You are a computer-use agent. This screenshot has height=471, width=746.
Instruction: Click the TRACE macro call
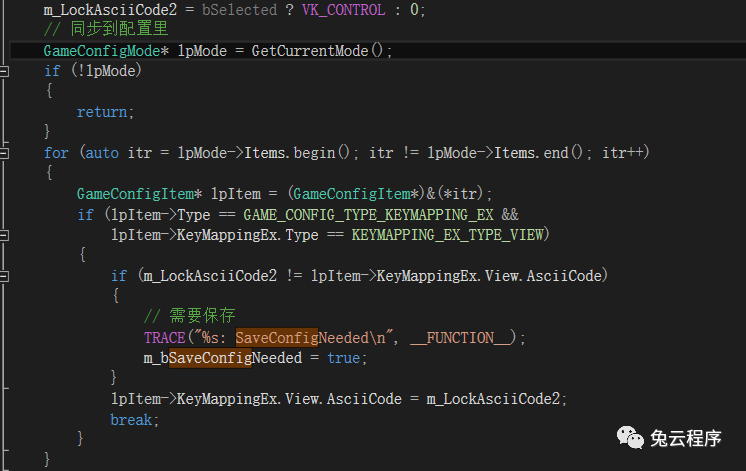coord(165,337)
